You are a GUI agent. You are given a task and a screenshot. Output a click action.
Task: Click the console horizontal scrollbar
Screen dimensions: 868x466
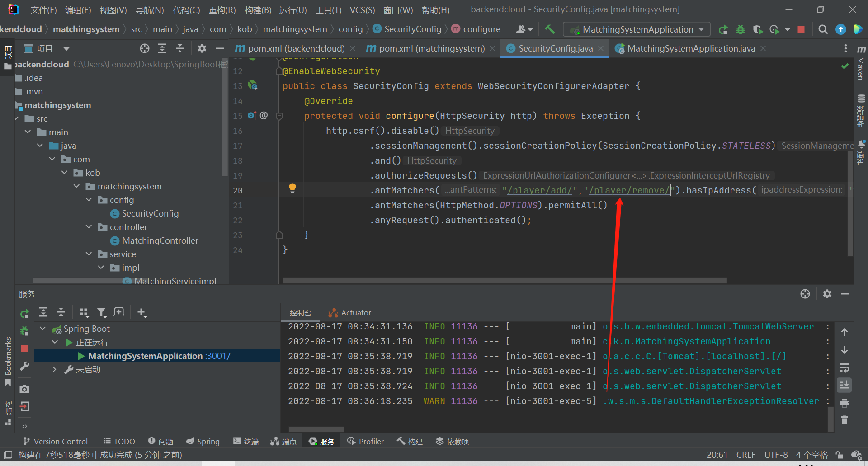click(316, 429)
